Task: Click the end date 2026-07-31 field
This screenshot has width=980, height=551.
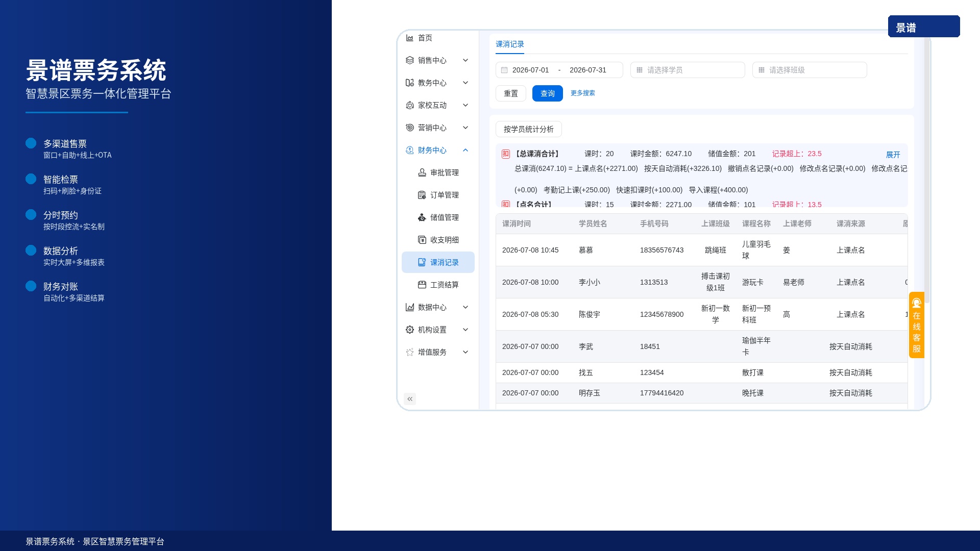Action: [x=587, y=70]
